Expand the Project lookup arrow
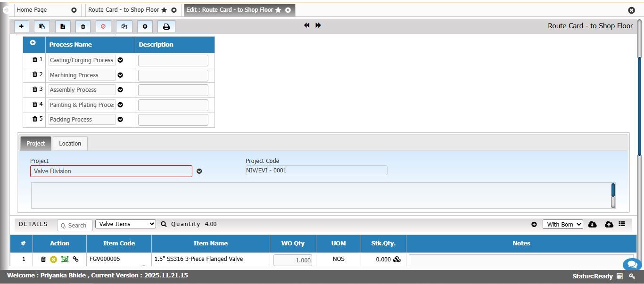This screenshot has height=284, width=644. pos(199,171)
